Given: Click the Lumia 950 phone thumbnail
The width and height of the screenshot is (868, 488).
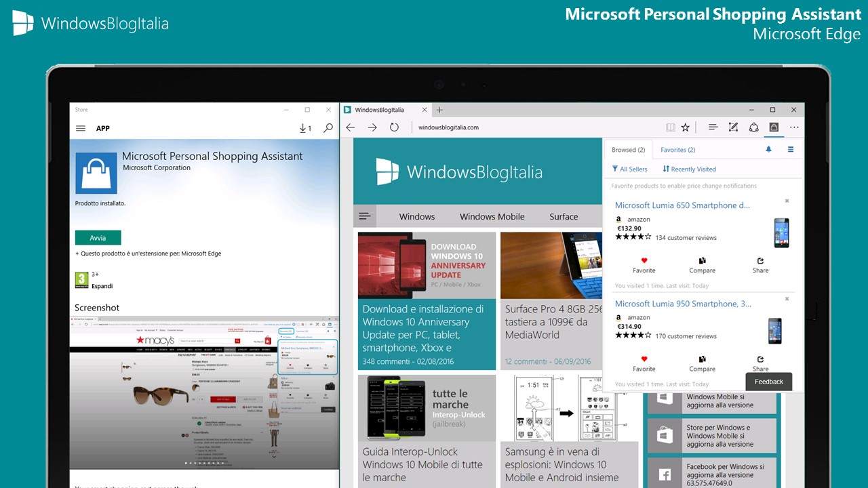Looking at the screenshot, I should pyautogui.click(x=775, y=331).
